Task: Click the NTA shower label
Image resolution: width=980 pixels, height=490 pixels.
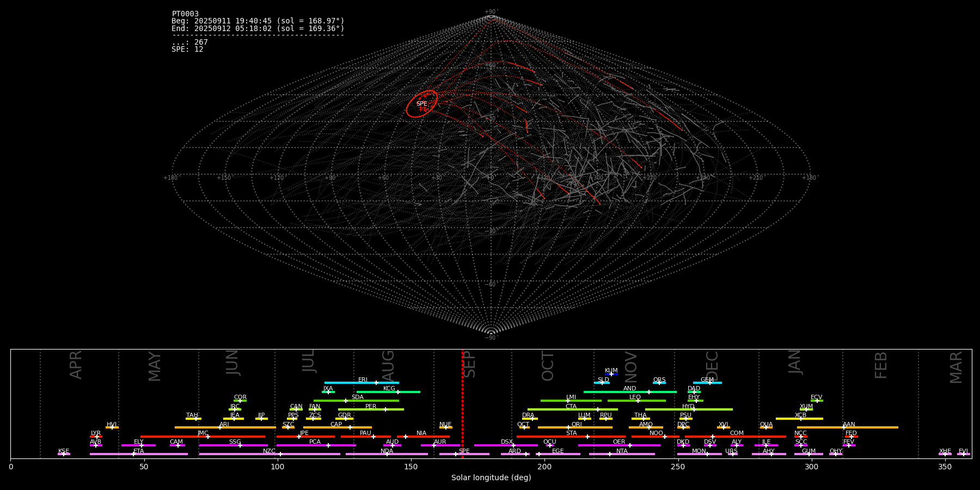Action: tap(622, 451)
